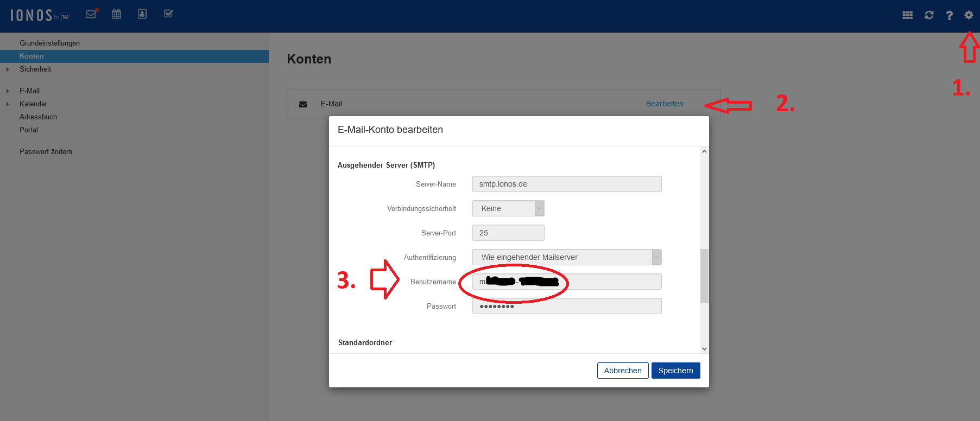Screen dimensions: 980x421
Task: Open the Authentifizierung dropdown
Action: (567, 257)
